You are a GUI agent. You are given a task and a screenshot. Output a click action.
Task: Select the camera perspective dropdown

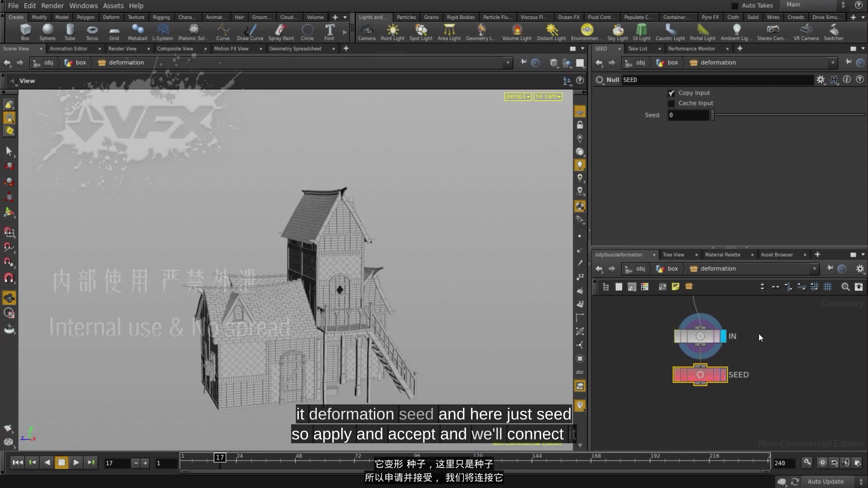tap(517, 96)
